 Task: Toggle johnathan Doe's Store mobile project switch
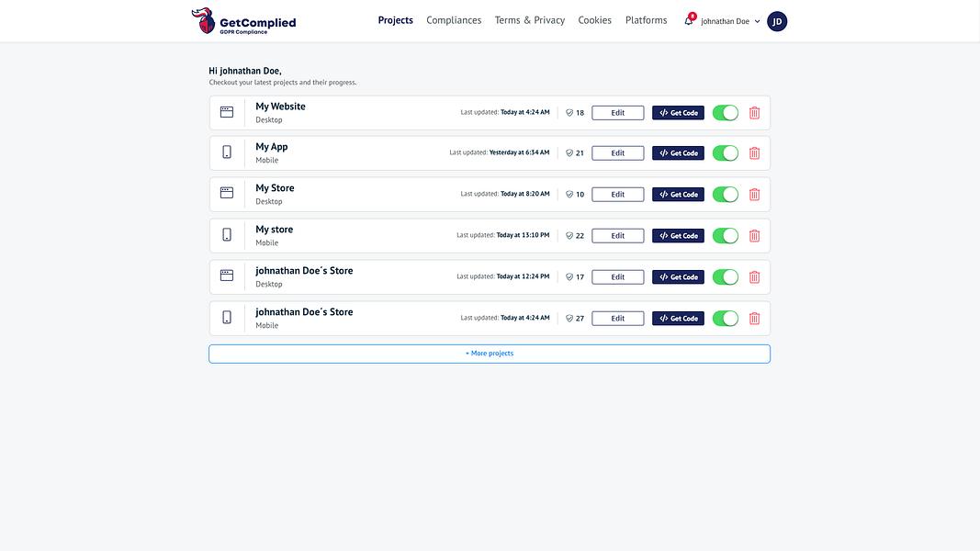tap(726, 318)
